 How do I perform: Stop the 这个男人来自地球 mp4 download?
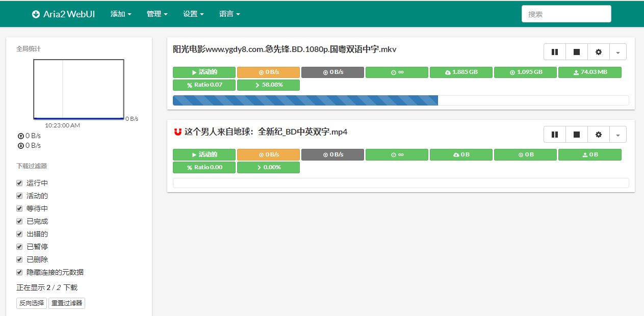[x=577, y=134]
